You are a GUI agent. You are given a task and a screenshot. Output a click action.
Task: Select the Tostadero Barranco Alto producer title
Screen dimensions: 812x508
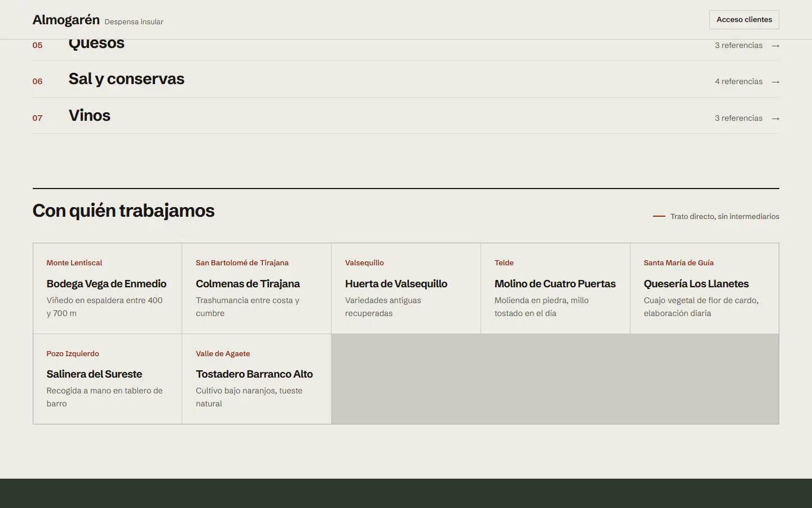(x=254, y=374)
